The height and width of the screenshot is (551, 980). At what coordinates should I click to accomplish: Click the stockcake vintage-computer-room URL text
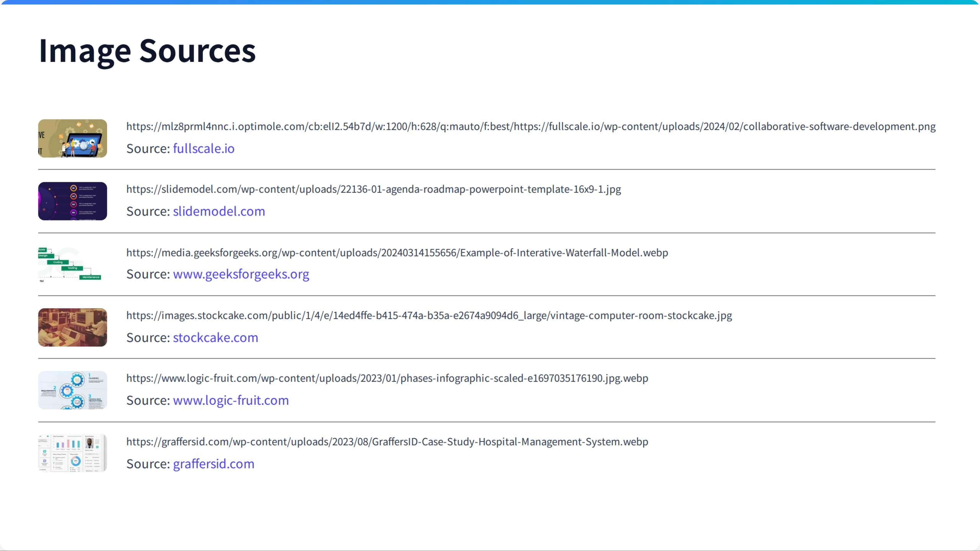[429, 315]
